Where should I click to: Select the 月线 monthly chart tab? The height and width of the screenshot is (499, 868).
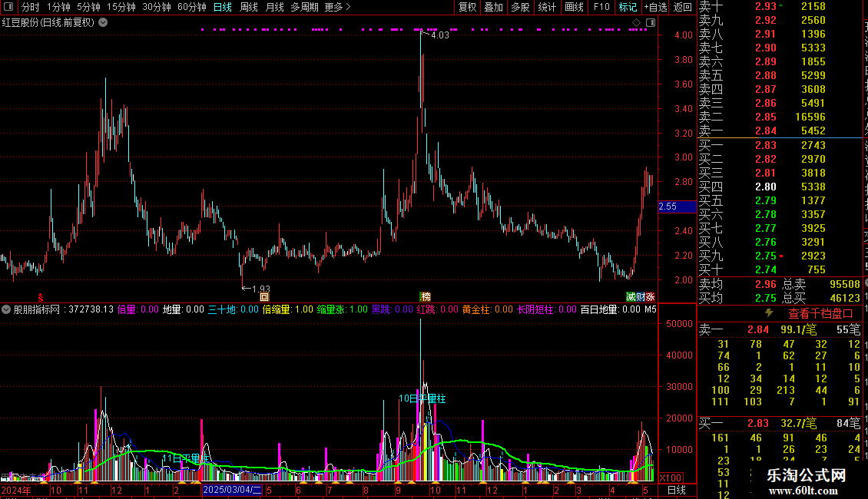coord(274,7)
